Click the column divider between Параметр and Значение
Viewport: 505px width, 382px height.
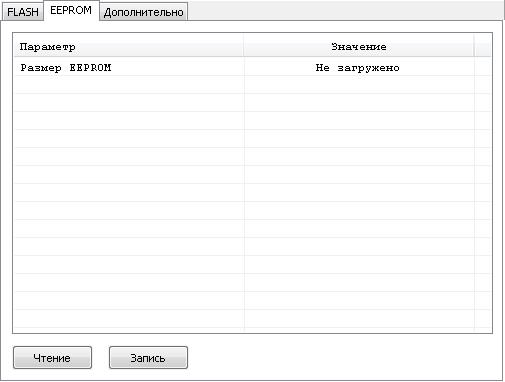coord(244,47)
